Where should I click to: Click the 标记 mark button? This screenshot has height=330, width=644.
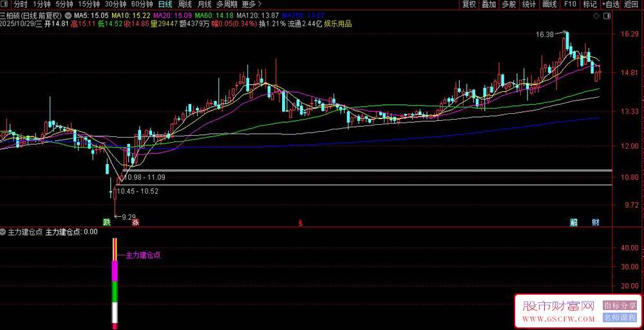pyautogui.click(x=590, y=5)
